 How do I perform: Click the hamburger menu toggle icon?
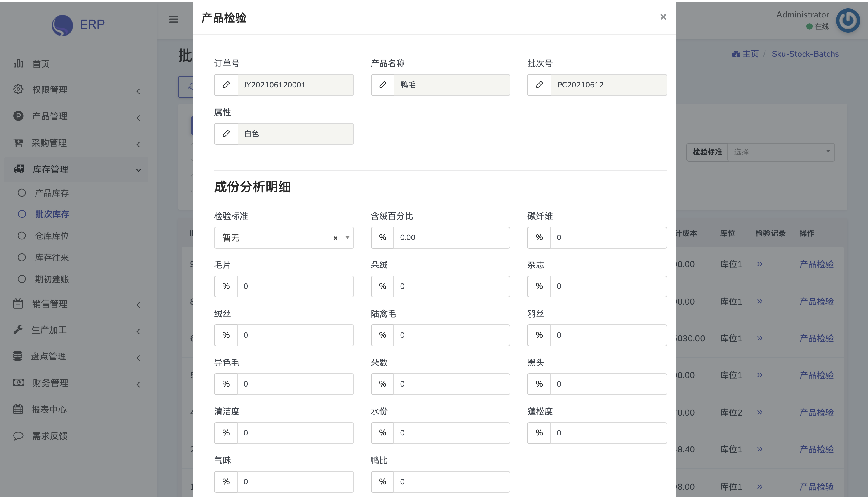click(x=174, y=19)
